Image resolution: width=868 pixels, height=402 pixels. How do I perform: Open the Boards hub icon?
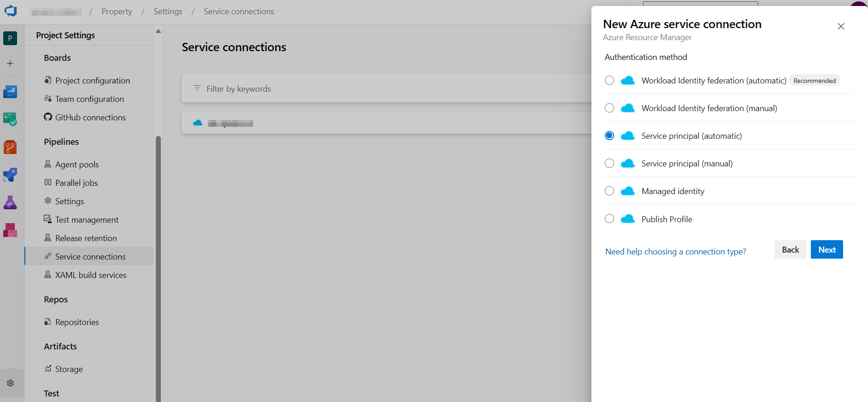[x=10, y=119]
